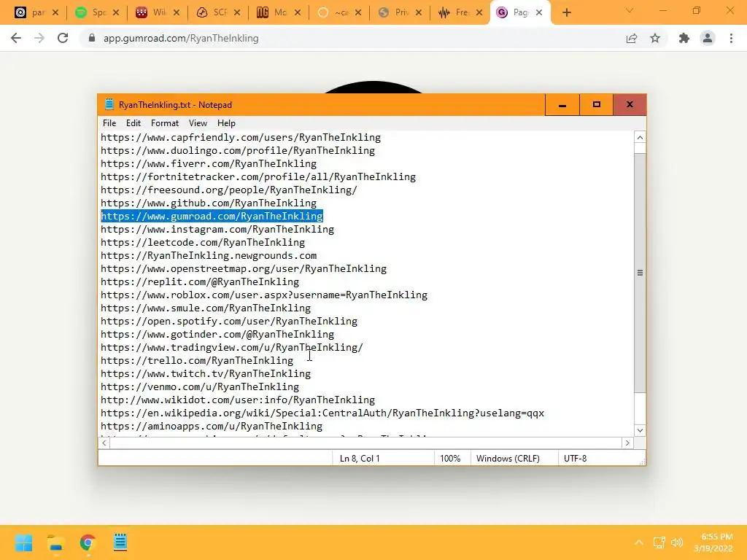The height and width of the screenshot is (560, 747).
Task: Click the browser forward arrow
Action: [x=39, y=38]
